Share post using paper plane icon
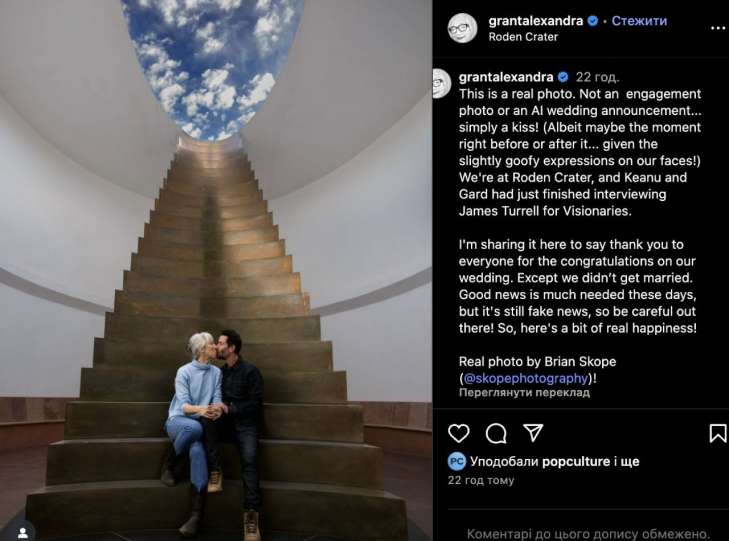The image size is (729, 541). pyautogui.click(x=533, y=433)
